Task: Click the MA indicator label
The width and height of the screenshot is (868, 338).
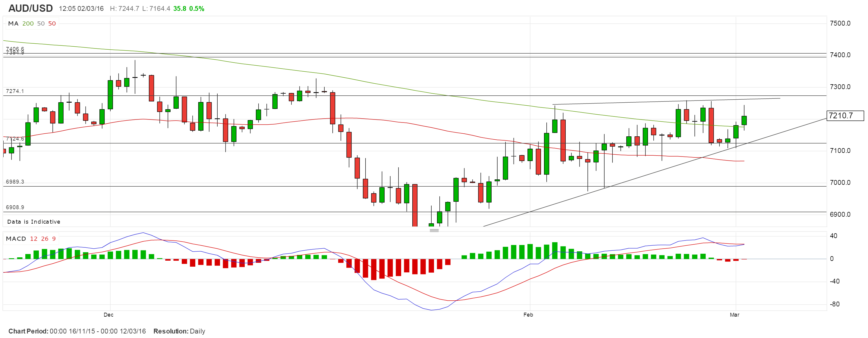Action: coord(13,23)
